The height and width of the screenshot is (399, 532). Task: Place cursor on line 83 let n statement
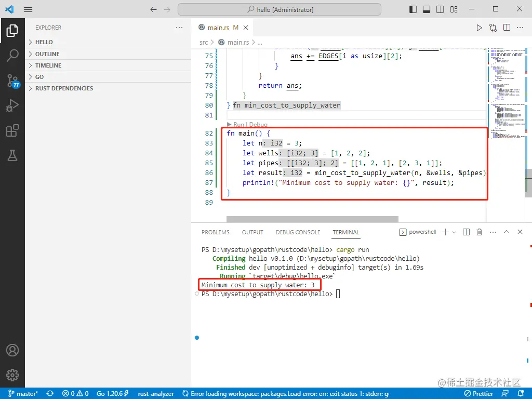(x=272, y=143)
